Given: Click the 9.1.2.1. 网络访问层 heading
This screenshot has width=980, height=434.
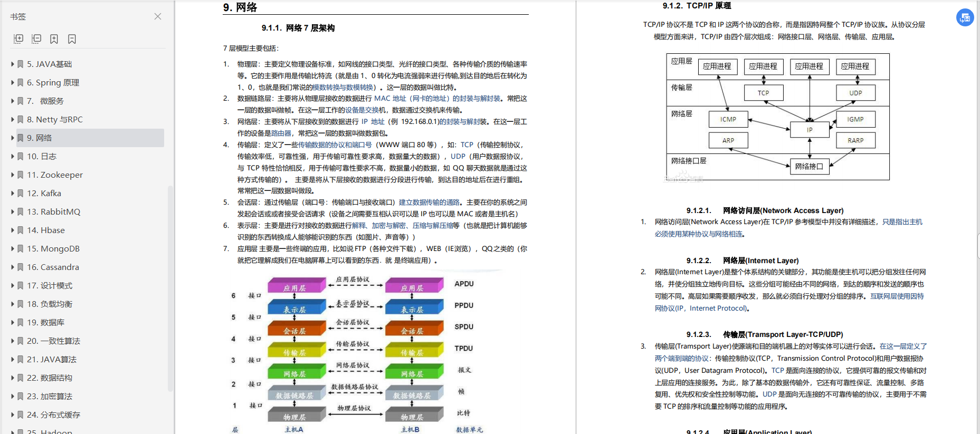Looking at the screenshot, I should (x=765, y=210).
